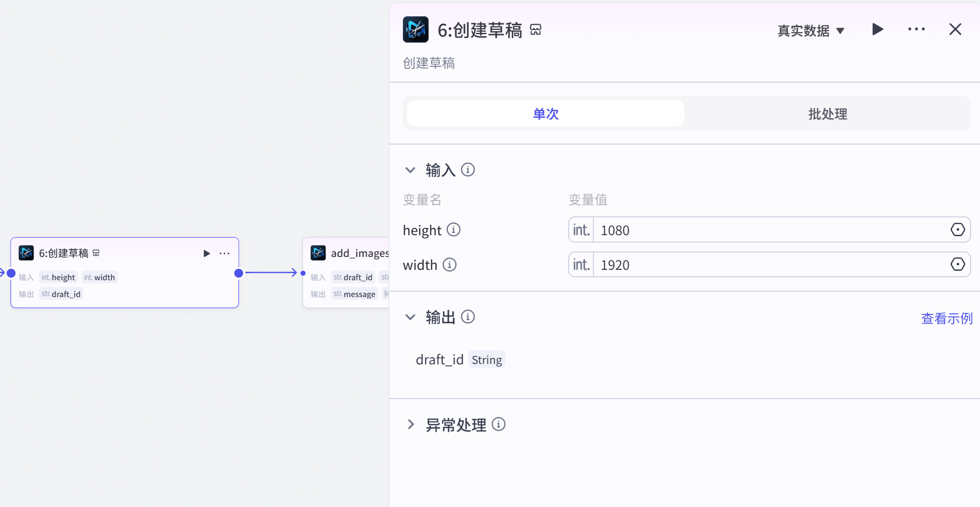The width and height of the screenshot is (980, 507).
Task: Click the 6:创建草稿 canvas node icon
Action: click(x=26, y=253)
